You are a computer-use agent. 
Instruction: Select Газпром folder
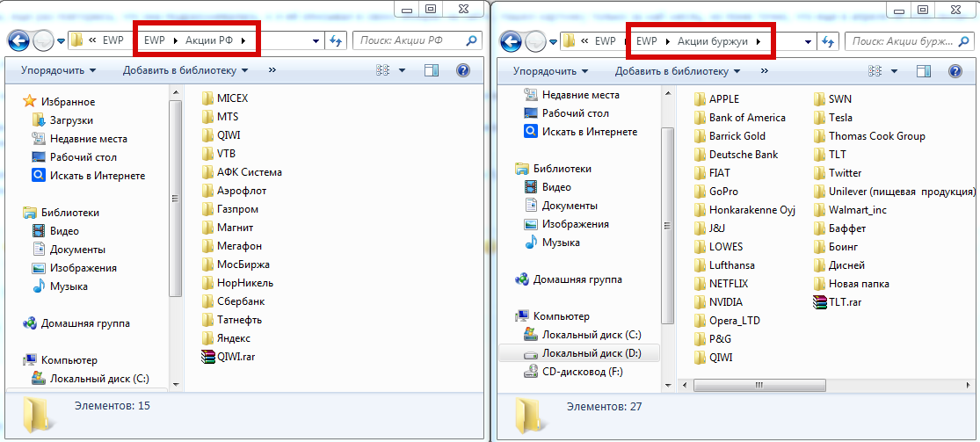(230, 209)
